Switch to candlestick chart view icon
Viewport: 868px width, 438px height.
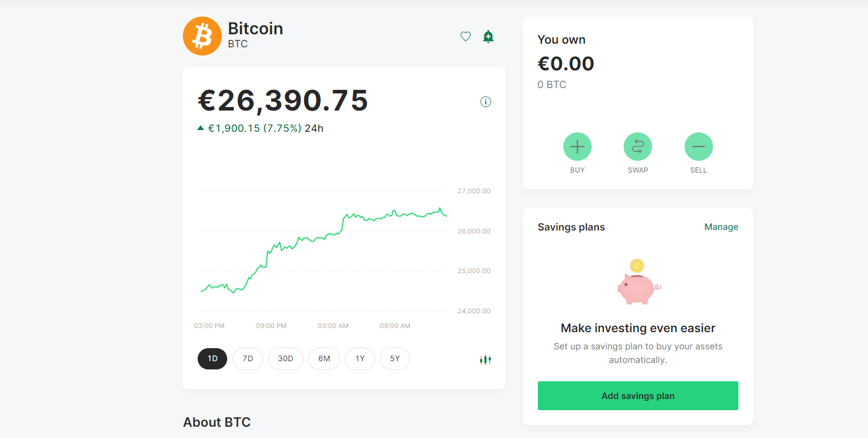485,359
